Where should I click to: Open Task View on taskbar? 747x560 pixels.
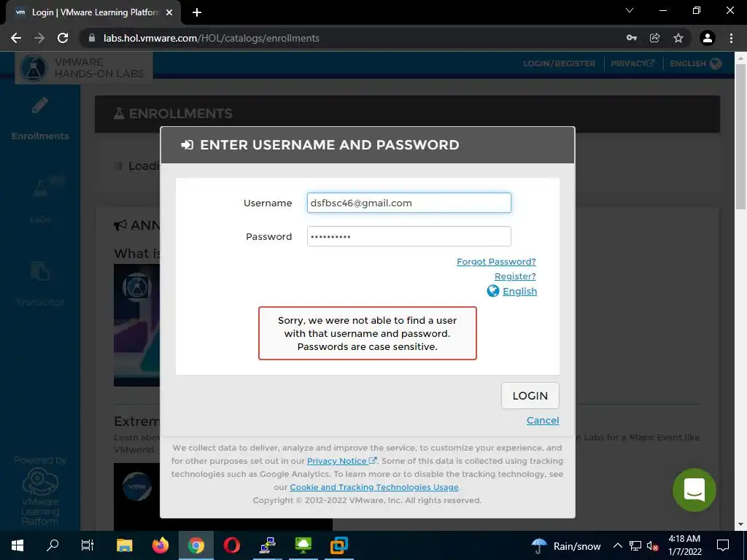pos(88,545)
